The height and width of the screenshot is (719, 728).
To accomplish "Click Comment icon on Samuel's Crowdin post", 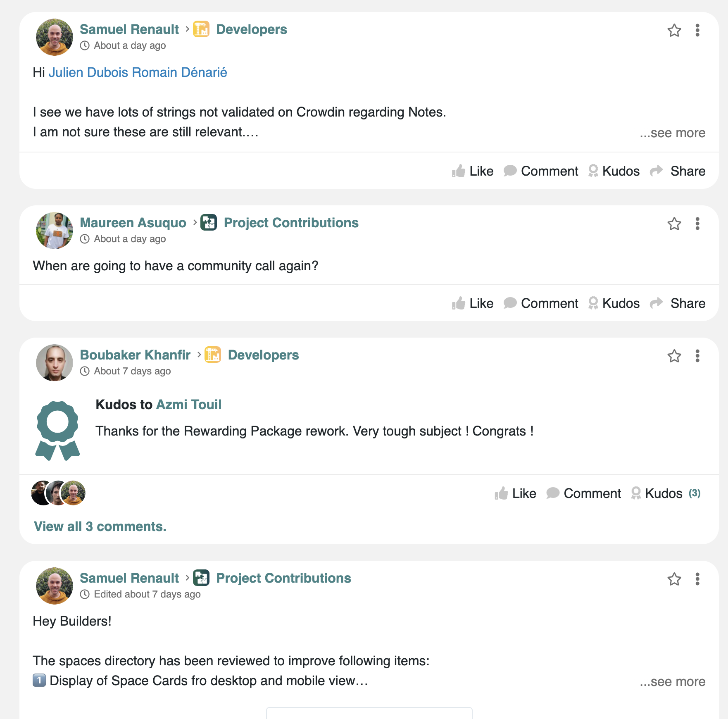I will click(x=510, y=171).
